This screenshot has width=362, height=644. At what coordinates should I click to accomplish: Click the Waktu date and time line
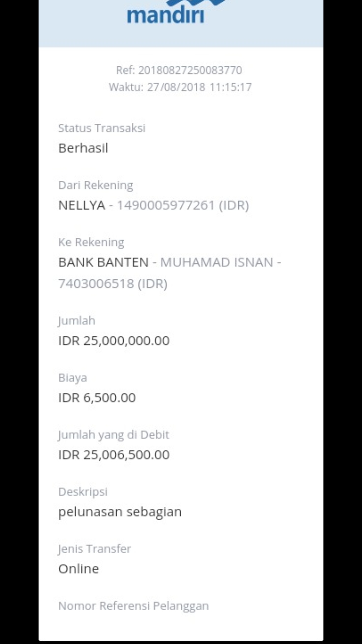180,87
